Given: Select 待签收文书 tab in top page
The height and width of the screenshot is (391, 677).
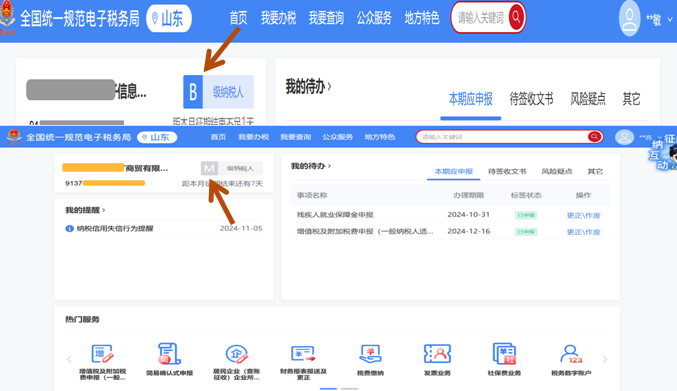Looking at the screenshot, I should click(531, 99).
